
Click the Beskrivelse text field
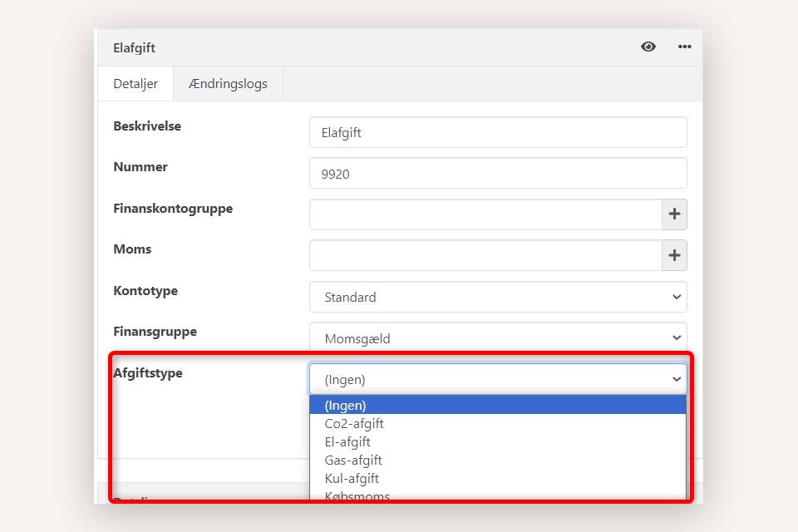pyautogui.click(x=498, y=132)
